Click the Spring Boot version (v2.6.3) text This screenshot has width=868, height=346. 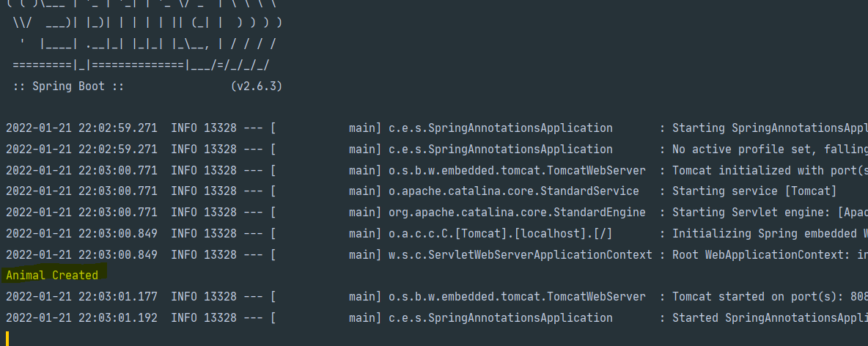(x=256, y=86)
